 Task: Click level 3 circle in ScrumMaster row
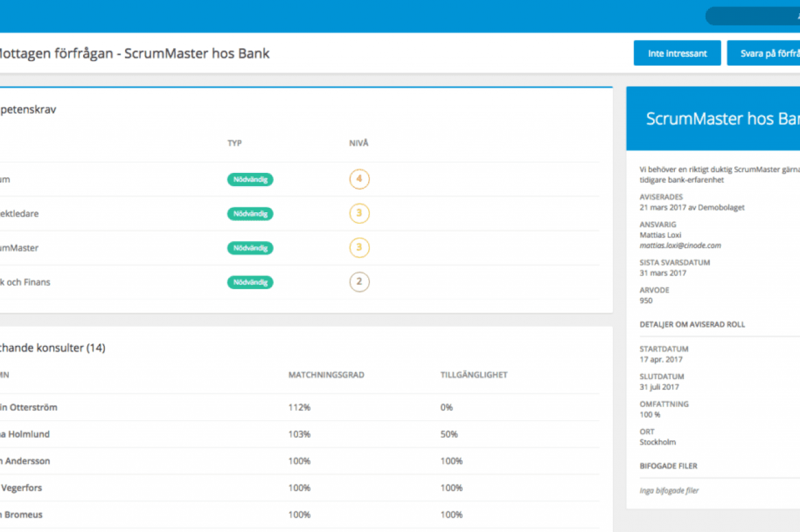[x=359, y=248]
